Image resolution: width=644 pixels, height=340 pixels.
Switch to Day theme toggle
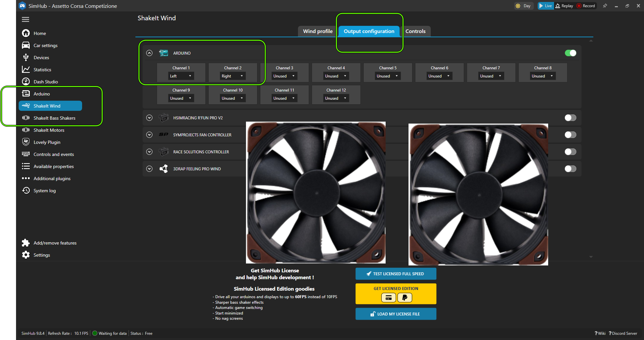click(523, 6)
